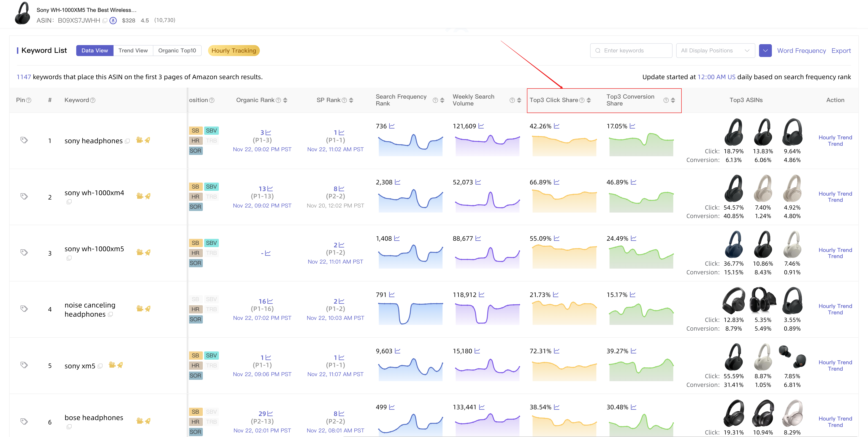
Task: Copy the 'sony xm5' keyword
Action: [100, 366]
